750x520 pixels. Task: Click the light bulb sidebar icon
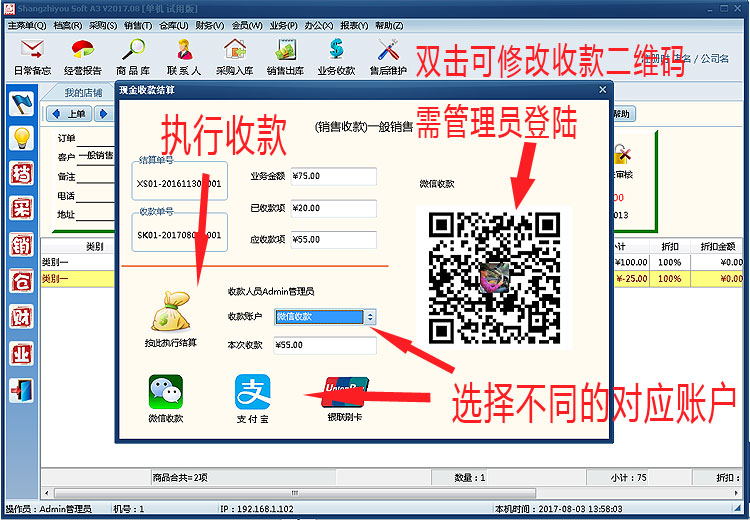tap(22, 138)
